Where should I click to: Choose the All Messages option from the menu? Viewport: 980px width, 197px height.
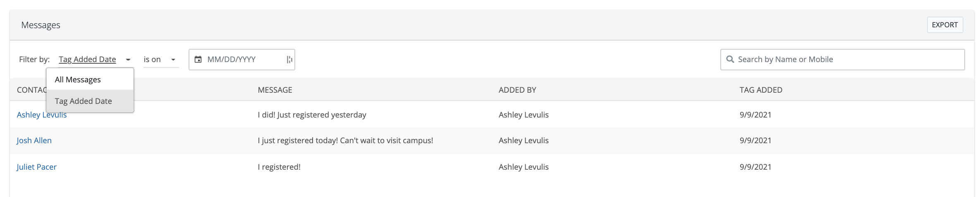[x=78, y=79]
